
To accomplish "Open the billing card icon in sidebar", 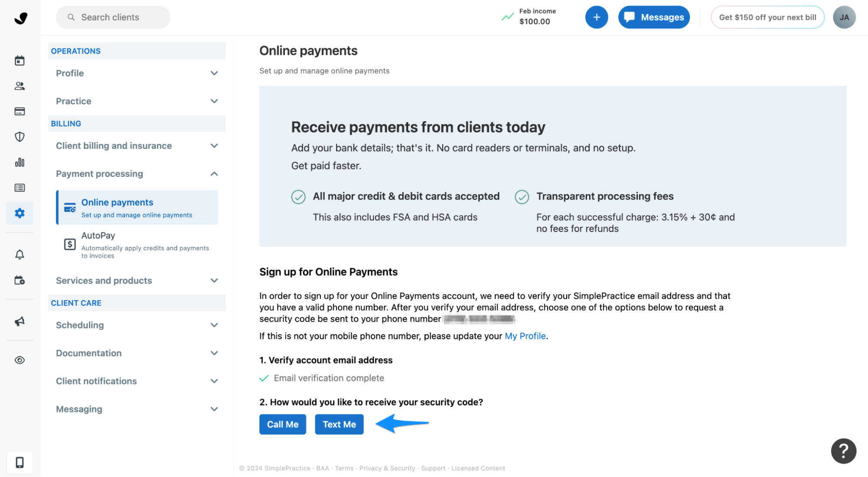I will click(x=20, y=112).
